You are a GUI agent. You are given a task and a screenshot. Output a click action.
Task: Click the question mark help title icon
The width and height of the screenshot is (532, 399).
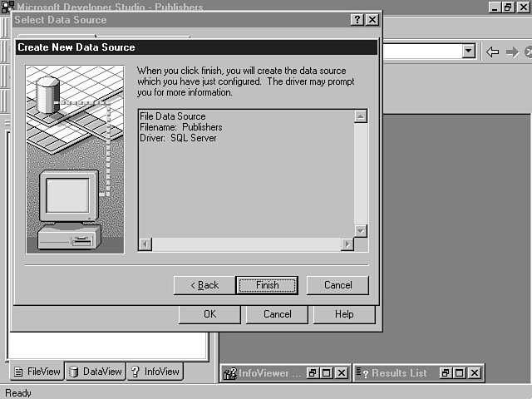357,19
